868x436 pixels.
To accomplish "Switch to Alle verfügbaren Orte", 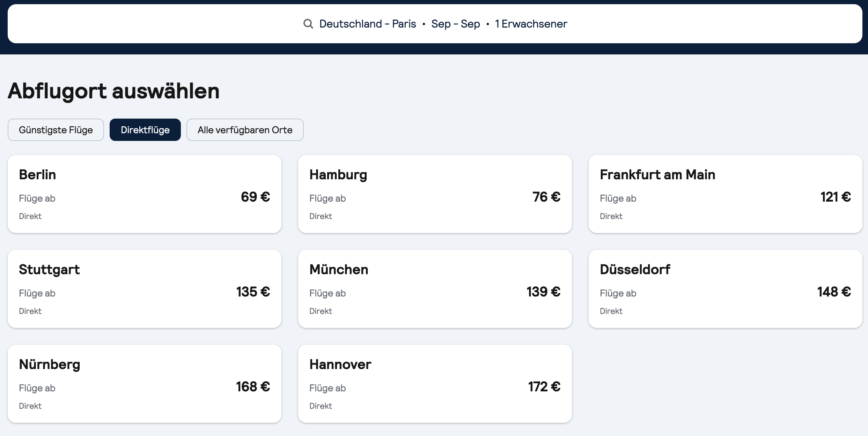I will click(x=245, y=130).
